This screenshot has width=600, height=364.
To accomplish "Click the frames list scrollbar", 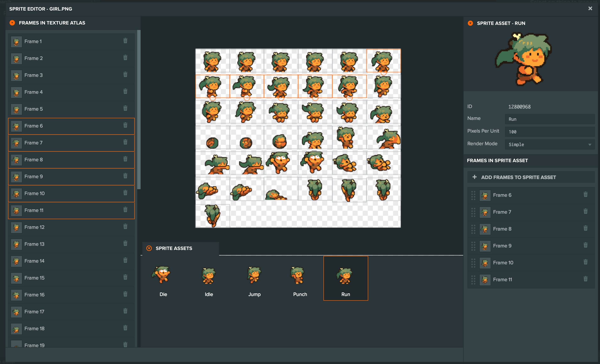I will pos(139,110).
